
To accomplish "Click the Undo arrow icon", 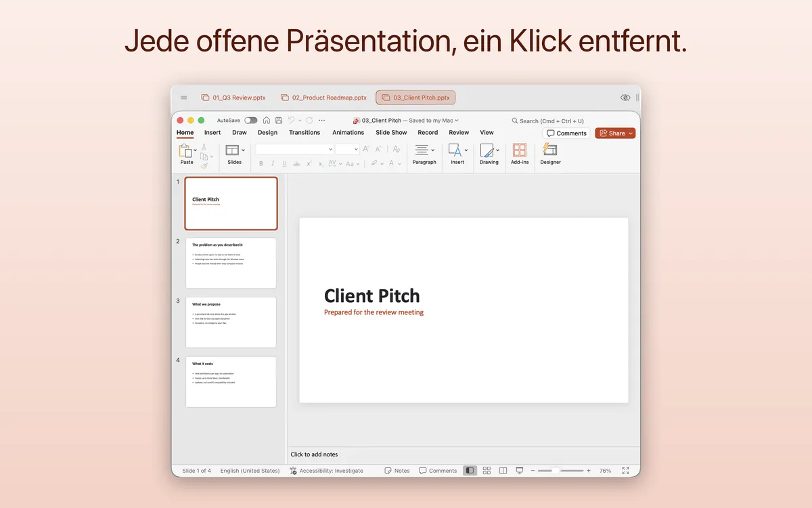I will pyautogui.click(x=290, y=120).
